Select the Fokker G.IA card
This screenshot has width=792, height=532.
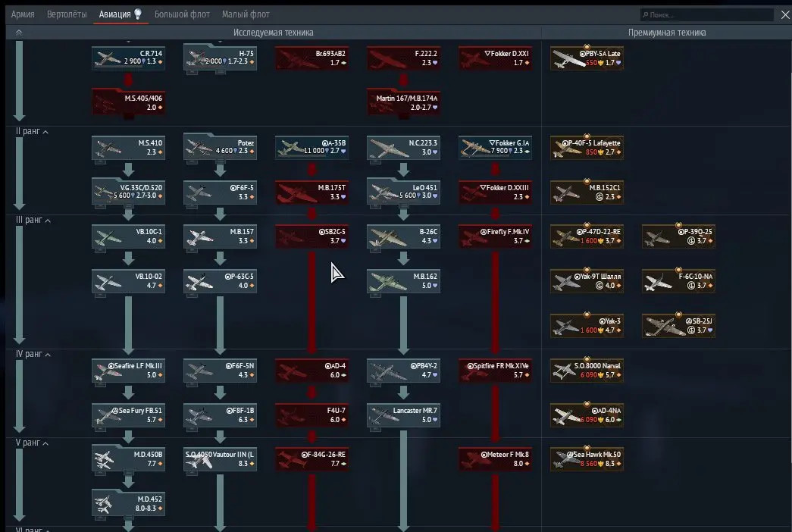495,147
